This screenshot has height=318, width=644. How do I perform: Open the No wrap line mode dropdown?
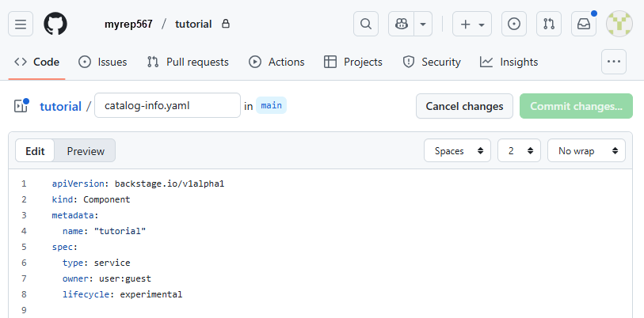[x=586, y=150]
